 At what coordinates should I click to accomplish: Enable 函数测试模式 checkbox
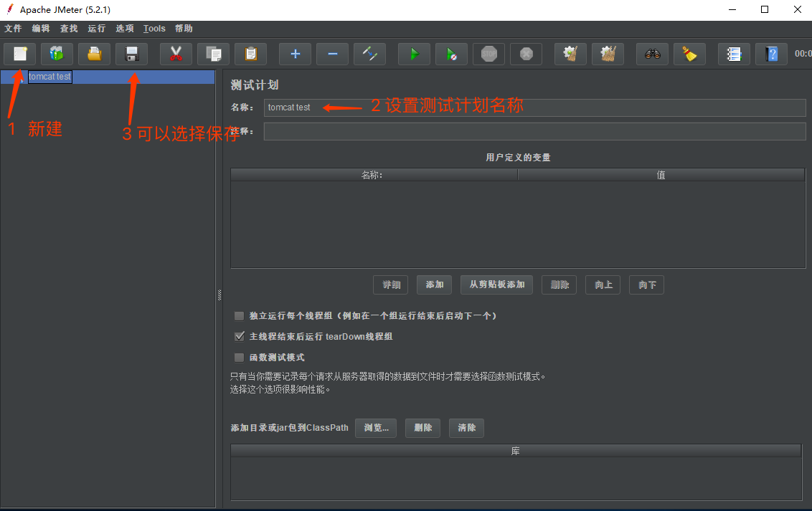(x=240, y=356)
